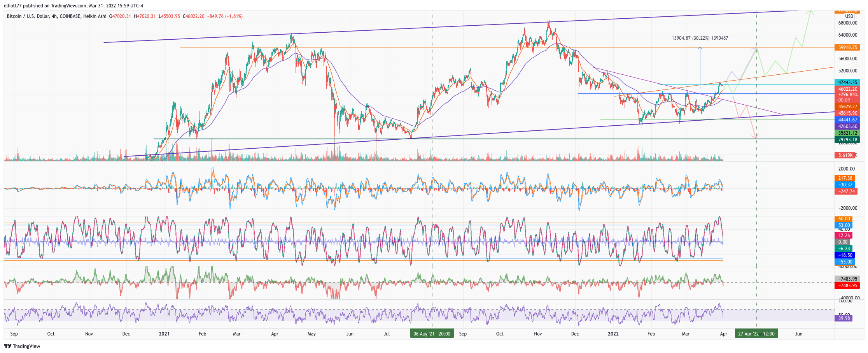Select the orange 45629.27 price label

click(x=847, y=107)
